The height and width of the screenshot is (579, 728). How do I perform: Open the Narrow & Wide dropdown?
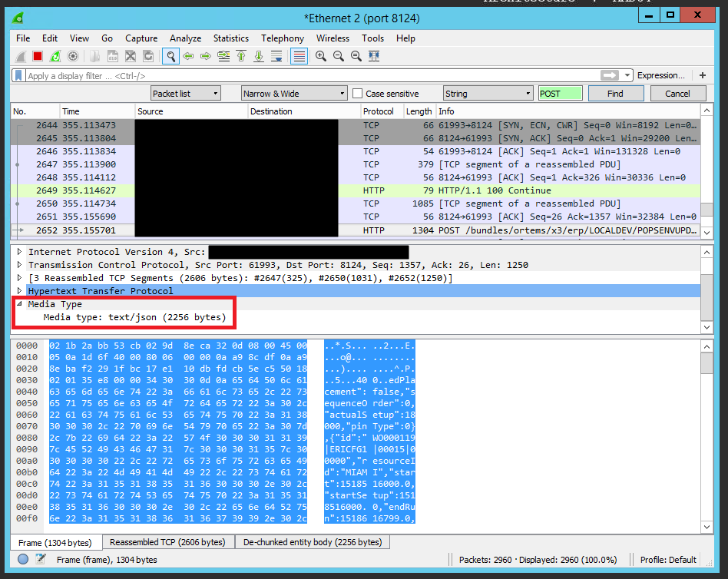tap(294, 94)
